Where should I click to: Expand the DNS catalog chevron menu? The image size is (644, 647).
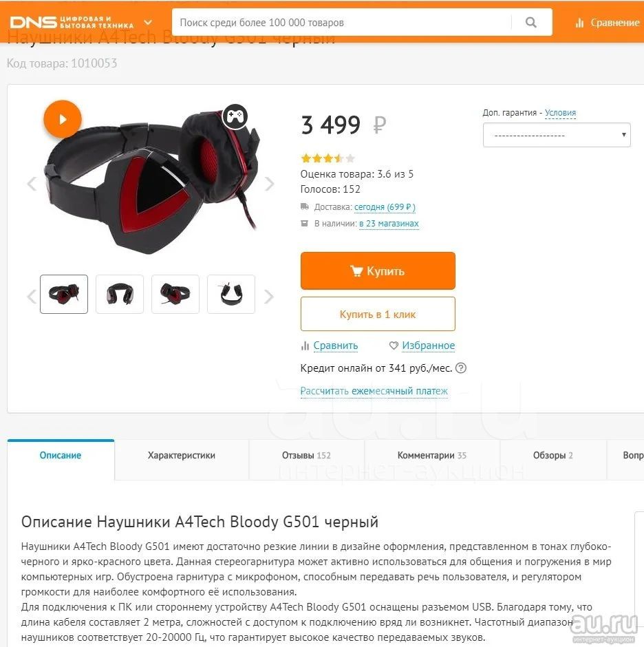pos(148,22)
